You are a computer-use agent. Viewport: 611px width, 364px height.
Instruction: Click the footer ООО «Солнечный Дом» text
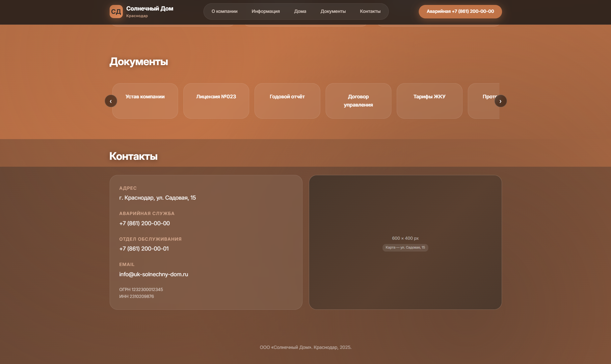pos(305,347)
